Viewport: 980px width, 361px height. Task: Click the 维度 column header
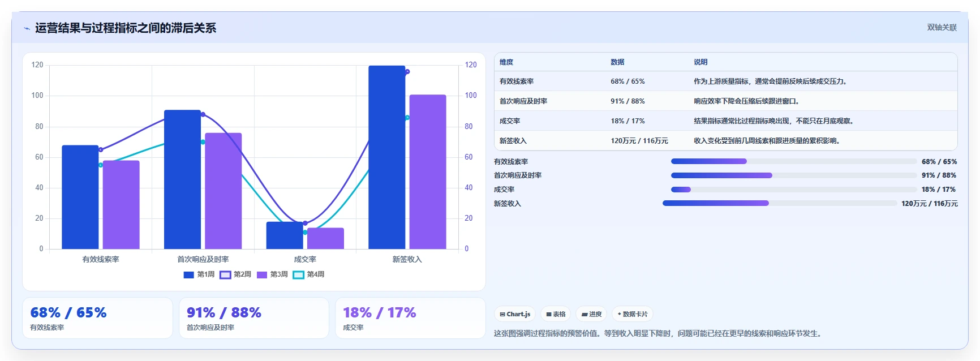pyautogui.click(x=506, y=62)
